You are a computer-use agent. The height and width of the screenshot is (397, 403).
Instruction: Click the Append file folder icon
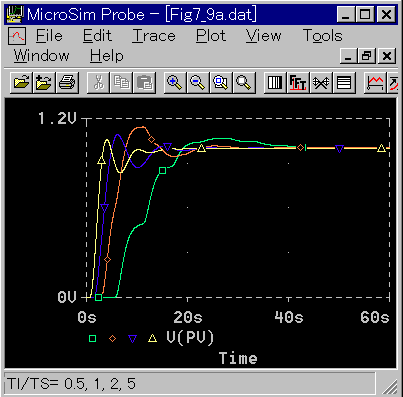point(44,82)
